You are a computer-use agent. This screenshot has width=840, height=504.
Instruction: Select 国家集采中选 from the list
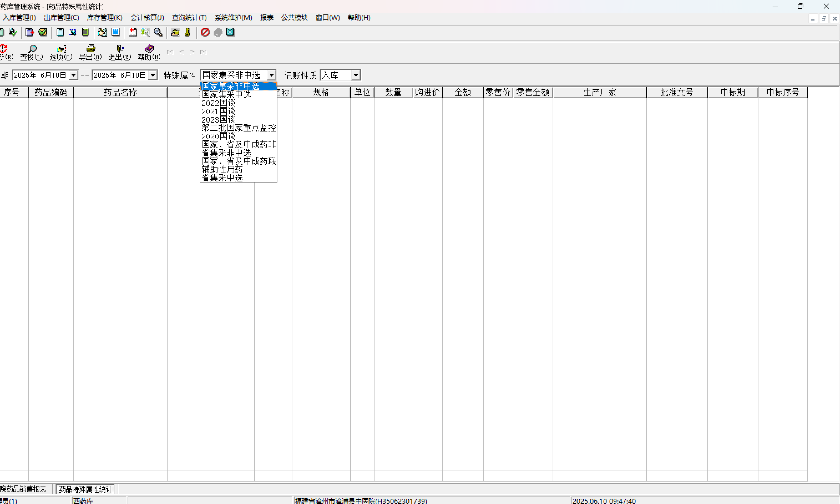click(227, 94)
